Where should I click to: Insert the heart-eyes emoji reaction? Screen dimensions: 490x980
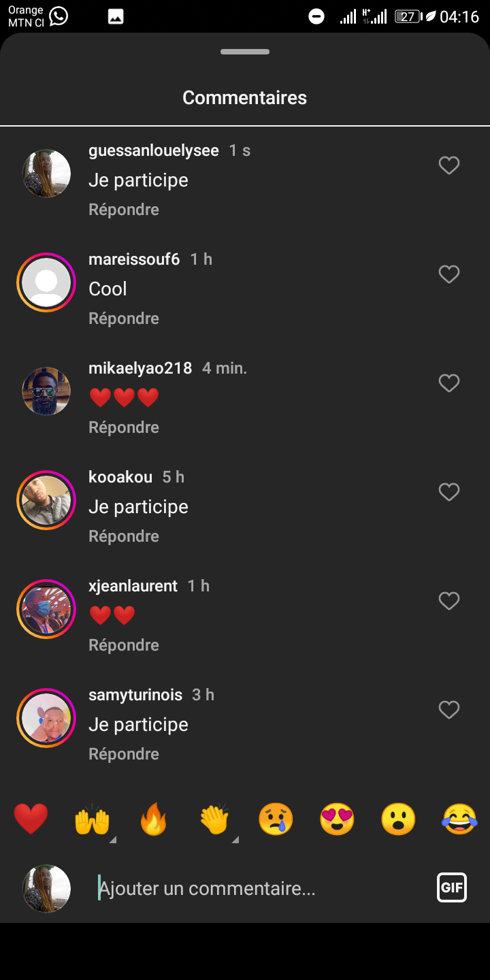click(x=337, y=819)
